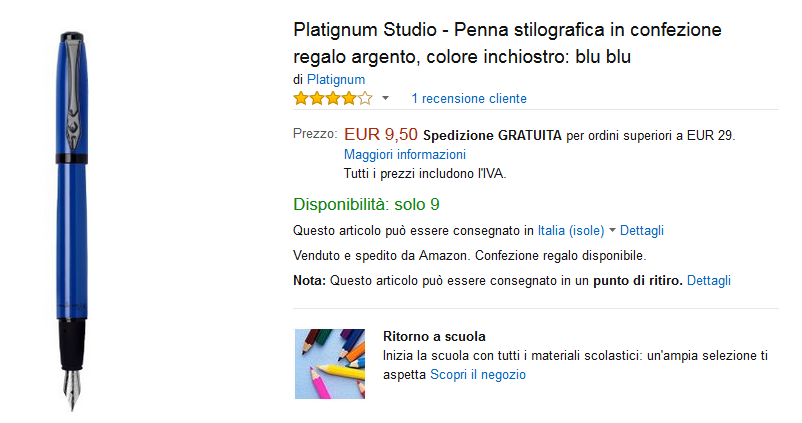
Task: Open 'Dettagli' for punto di ritiro
Action: point(709,280)
